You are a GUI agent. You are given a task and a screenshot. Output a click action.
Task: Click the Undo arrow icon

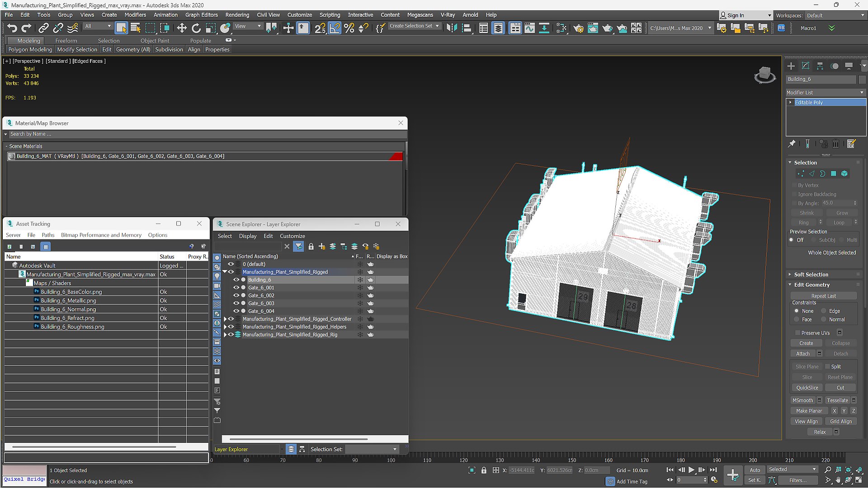click(x=12, y=28)
